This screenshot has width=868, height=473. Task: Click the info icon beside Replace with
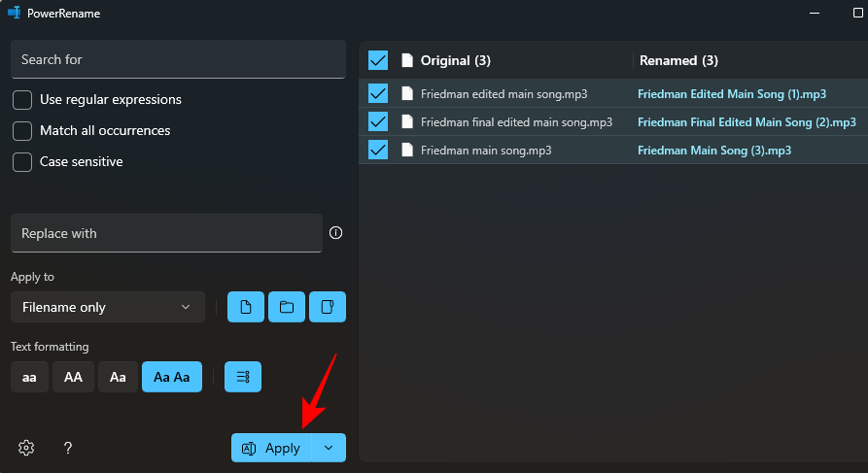336,233
